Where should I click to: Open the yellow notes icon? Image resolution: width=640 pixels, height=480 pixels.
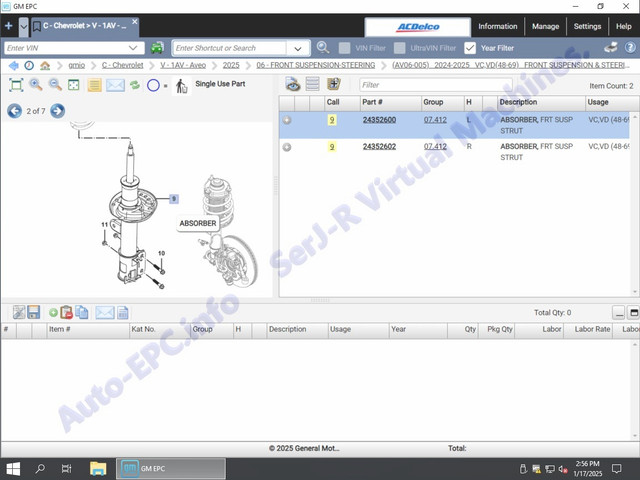tap(94, 85)
